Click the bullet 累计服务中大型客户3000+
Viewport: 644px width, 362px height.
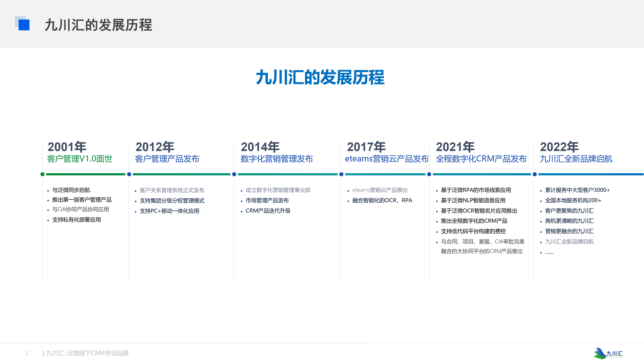point(578,190)
